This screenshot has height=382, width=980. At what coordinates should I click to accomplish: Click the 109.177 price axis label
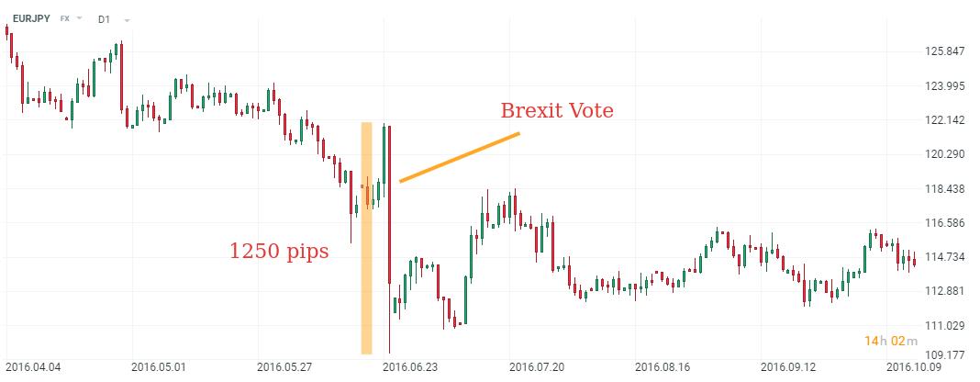[x=943, y=354]
